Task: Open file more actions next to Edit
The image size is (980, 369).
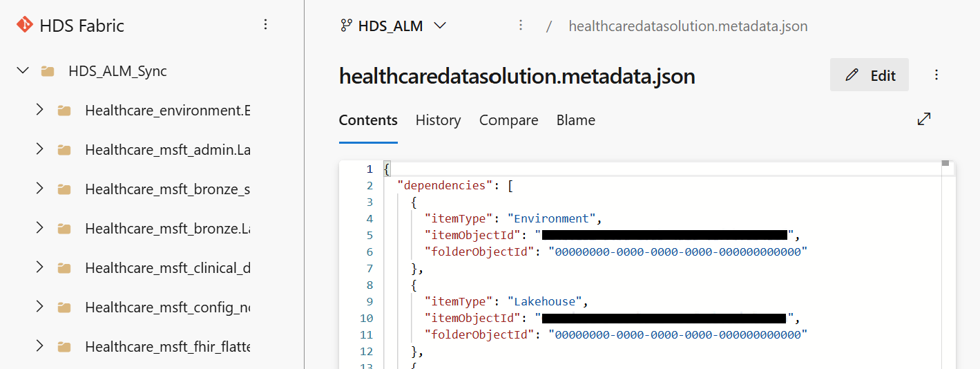Action: [x=936, y=75]
